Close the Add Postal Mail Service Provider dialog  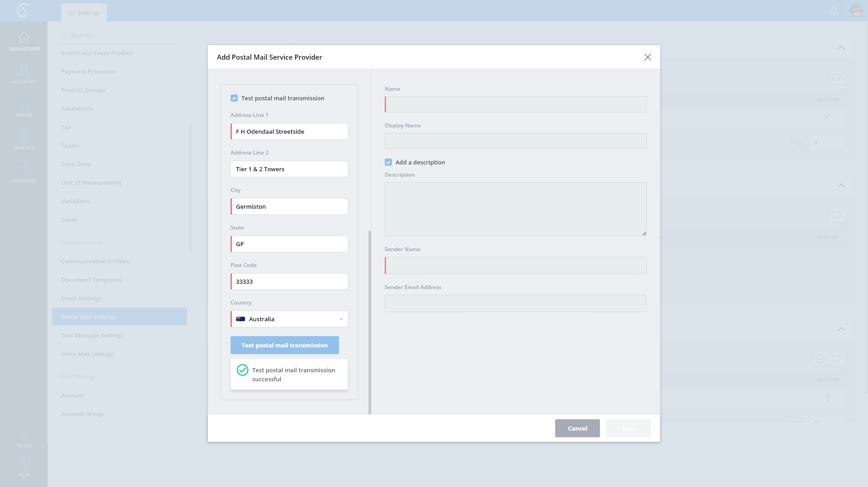647,57
